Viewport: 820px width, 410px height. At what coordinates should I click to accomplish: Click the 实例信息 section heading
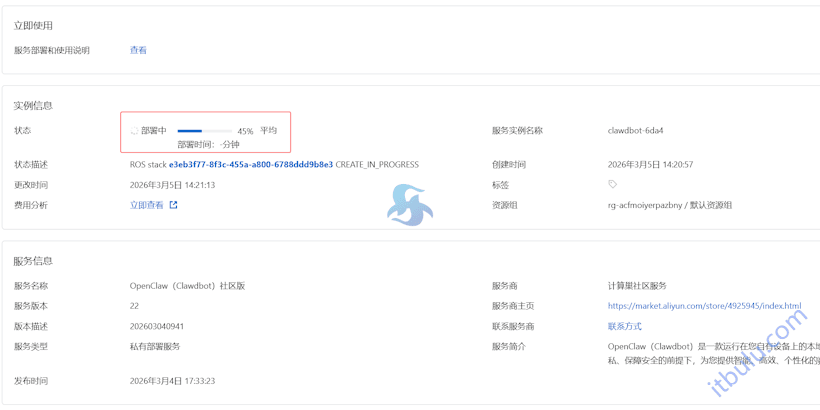point(33,106)
